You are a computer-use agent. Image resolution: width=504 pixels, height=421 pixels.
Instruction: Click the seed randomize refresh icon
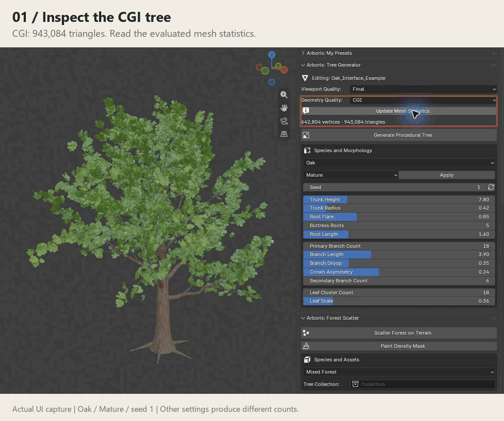point(491,187)
